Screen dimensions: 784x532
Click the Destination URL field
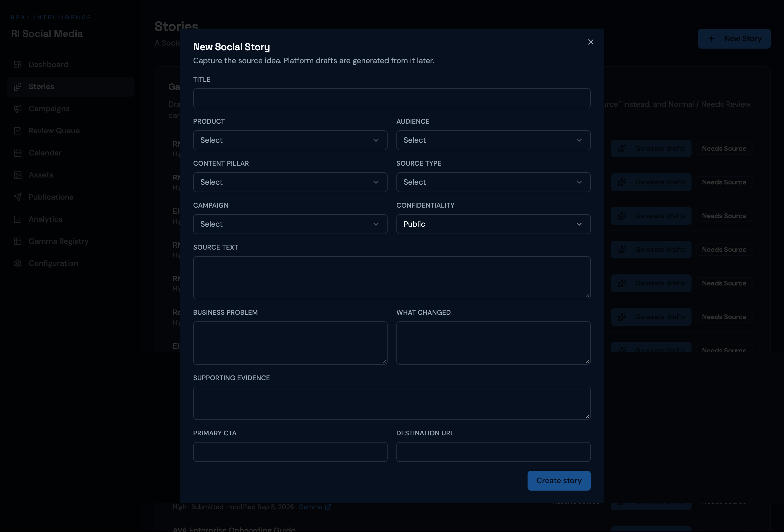pos(493,452)
